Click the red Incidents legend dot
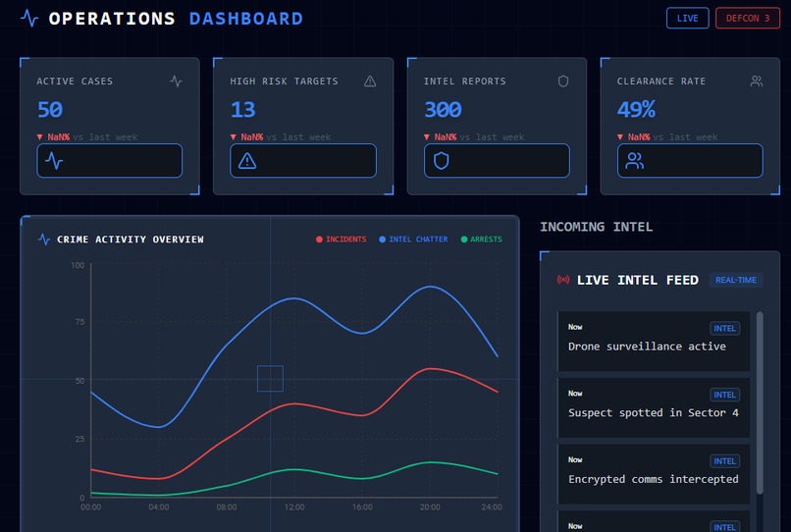This screenshot has width=791, height=532. [x=319, y=239]
